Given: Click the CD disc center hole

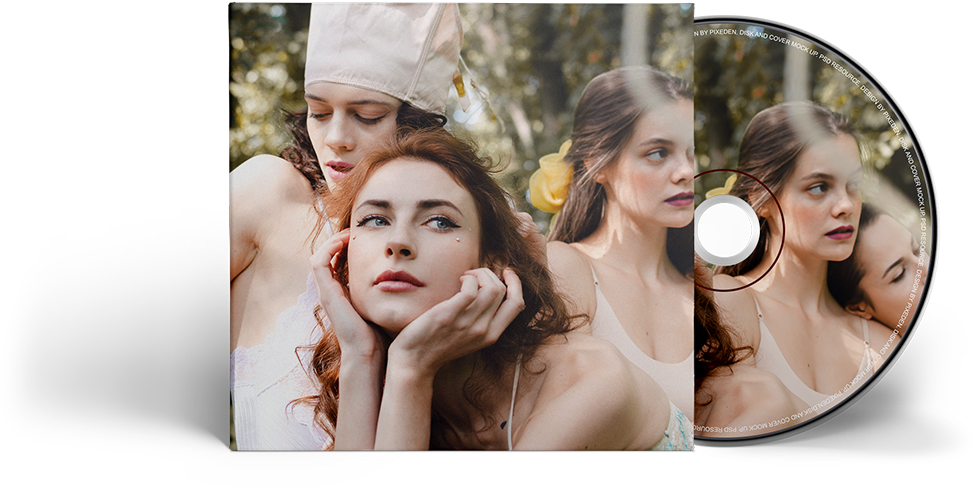Looking at the screenshot, I should [x=726, y=230].
